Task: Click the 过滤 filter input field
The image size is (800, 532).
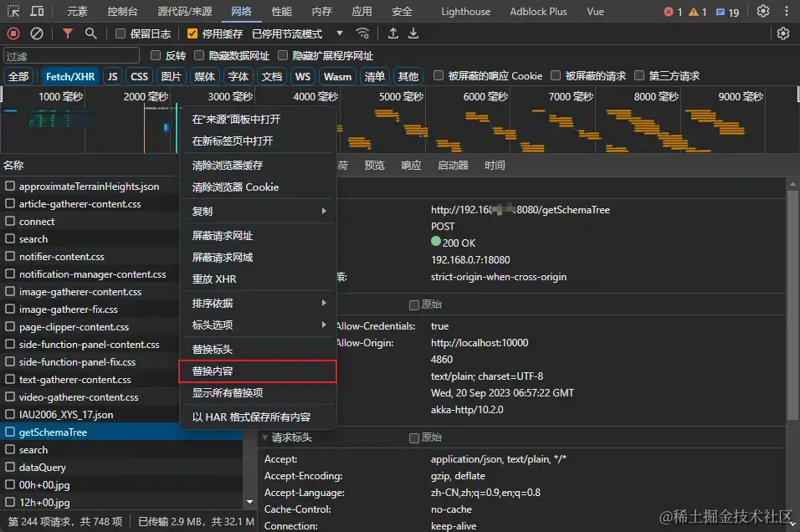Action: click(x=71, y=55)
